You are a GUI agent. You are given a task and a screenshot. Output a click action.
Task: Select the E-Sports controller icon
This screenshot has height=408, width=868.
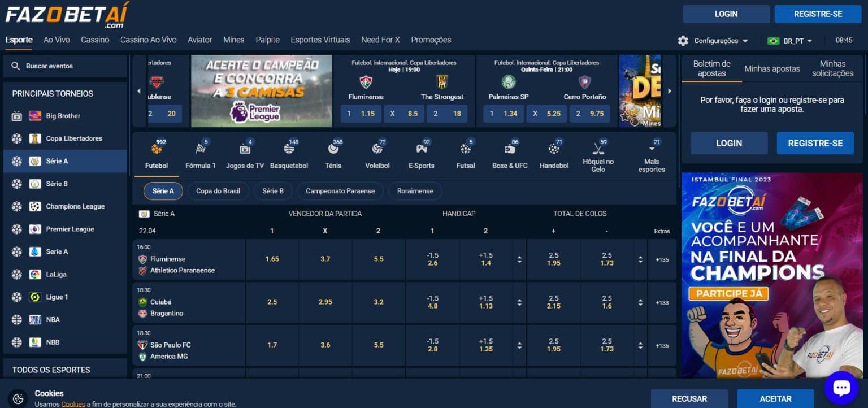coord(422,149)
